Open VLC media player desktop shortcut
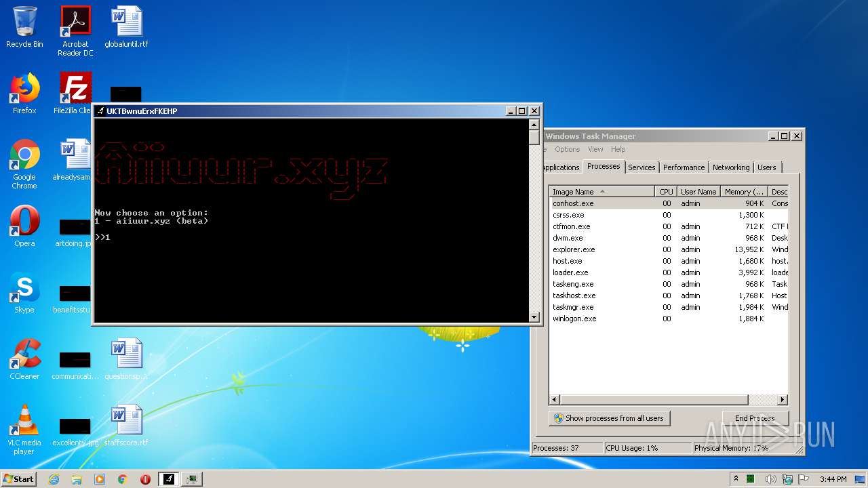Viewport: 868px width, 488px height. (24, 430)
